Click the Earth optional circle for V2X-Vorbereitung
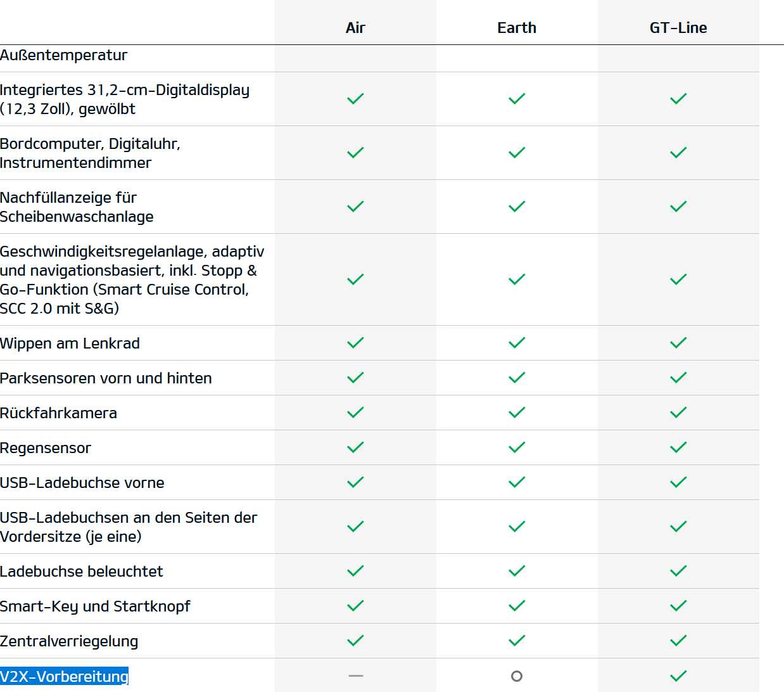This screenshot has height=692, width=784. (517, 676)
